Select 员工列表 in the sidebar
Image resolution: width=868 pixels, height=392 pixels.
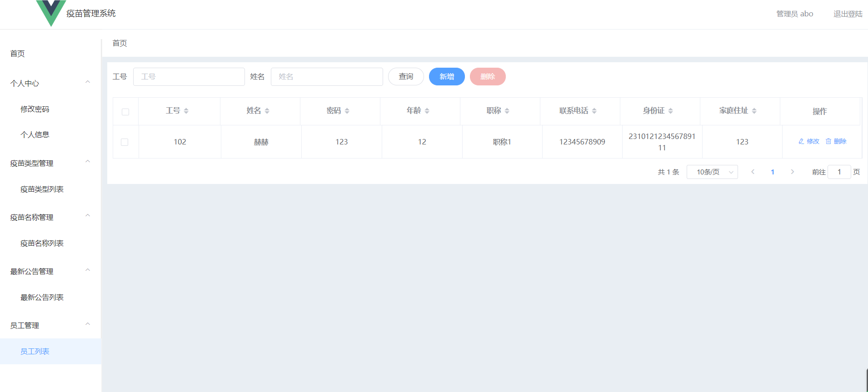50,351
